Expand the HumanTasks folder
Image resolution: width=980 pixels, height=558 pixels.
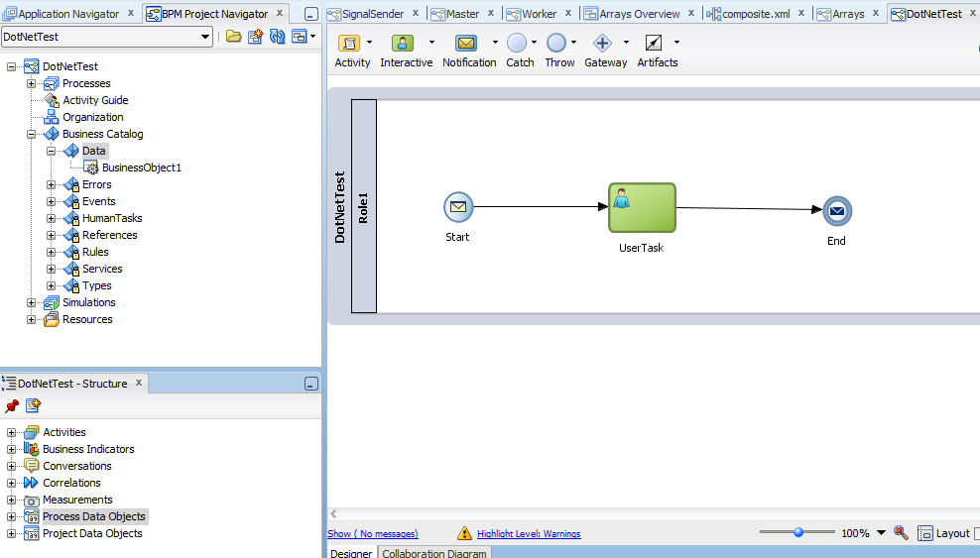pos(52,218)
